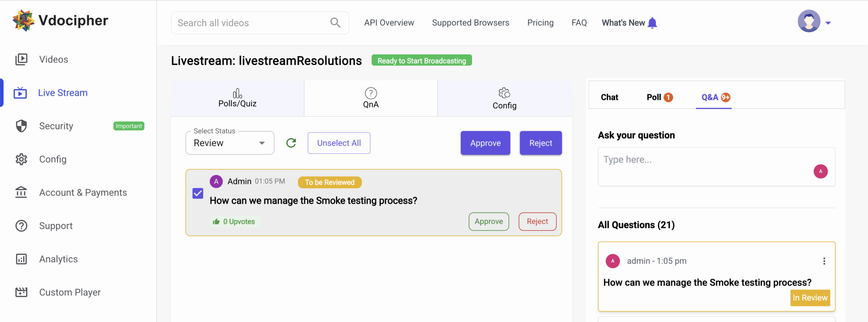
Task: Uncheck the Smoke testing question checkbox
Action: click(198, 194)
